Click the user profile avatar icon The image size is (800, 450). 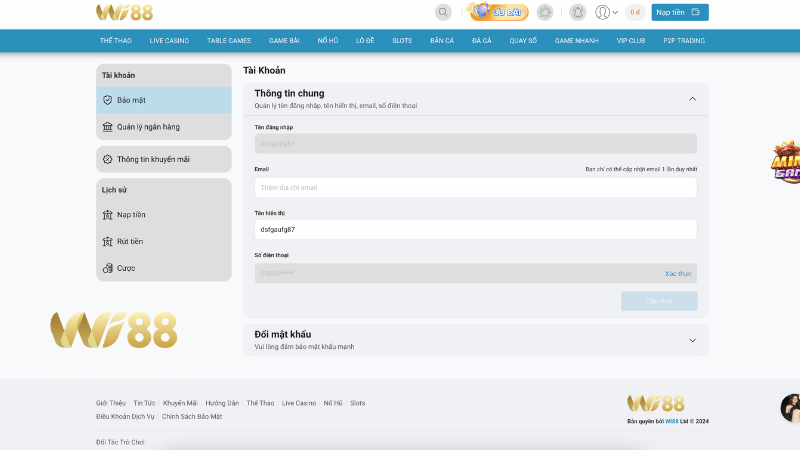point(602,12)
